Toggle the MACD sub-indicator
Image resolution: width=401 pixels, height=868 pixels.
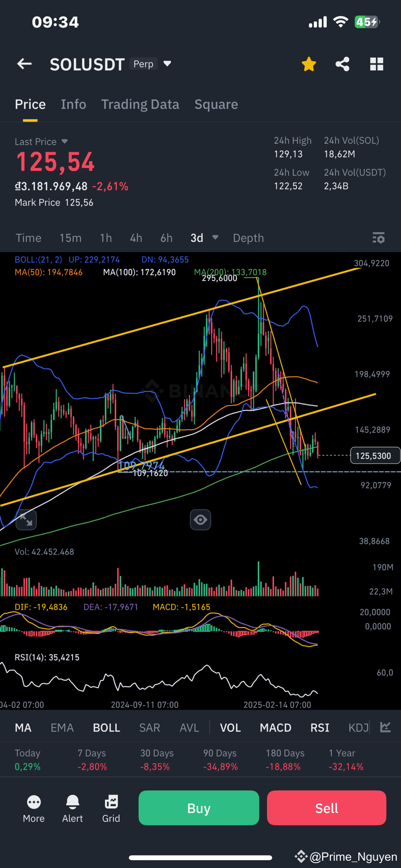tap(276, 728)
